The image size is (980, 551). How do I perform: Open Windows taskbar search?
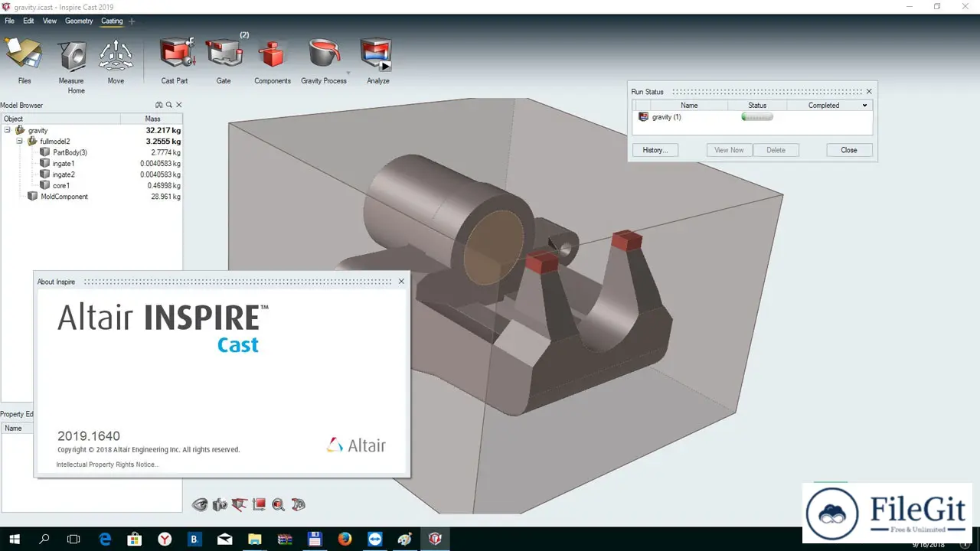click(44, 540)
